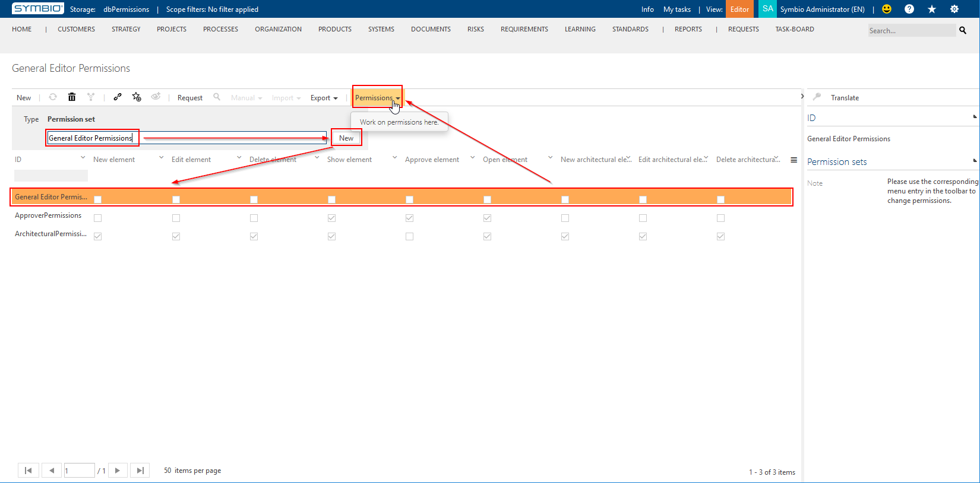Open the Permissions dropdown

pyautogui.click(x=378, y=97)
